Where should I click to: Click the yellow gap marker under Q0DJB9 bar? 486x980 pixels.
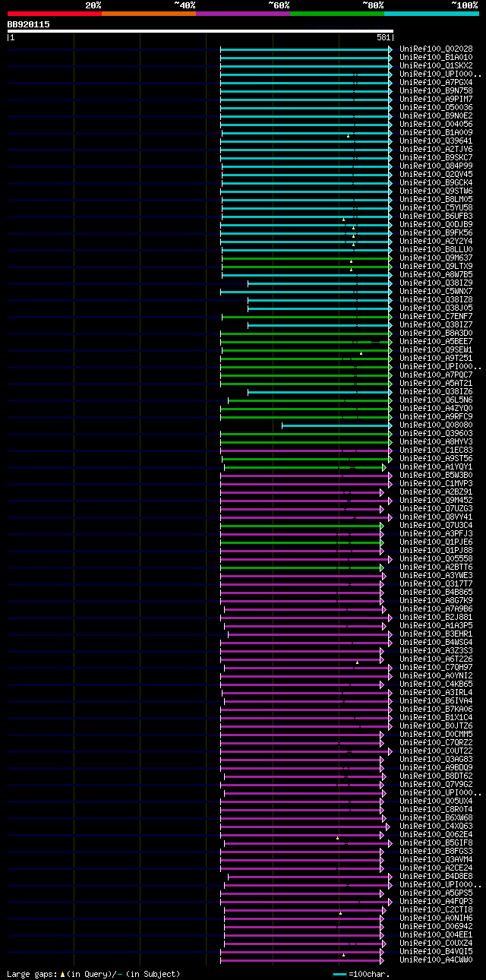pyautogui.click(x=353, y=228)
